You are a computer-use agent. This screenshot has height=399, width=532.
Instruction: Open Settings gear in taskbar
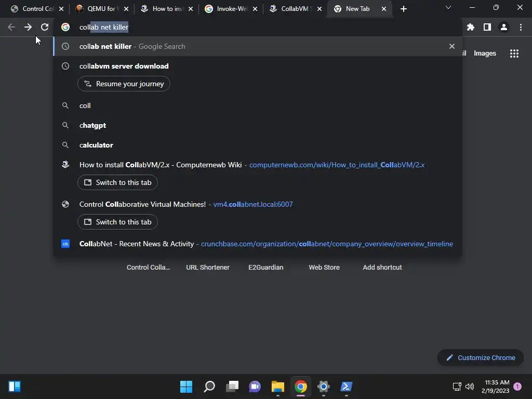tap(323, 387)
